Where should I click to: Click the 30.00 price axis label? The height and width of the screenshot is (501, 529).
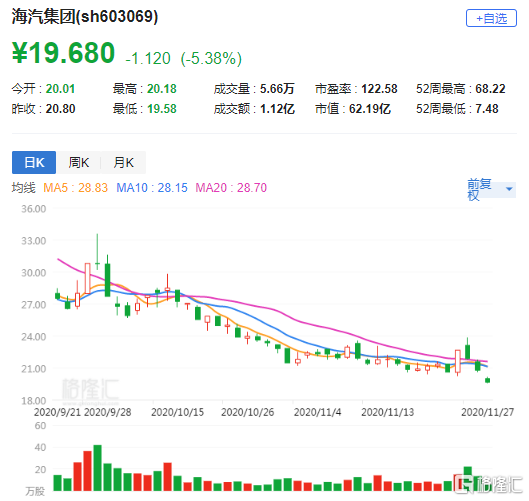pyautogui.click(x=33, y=273)
